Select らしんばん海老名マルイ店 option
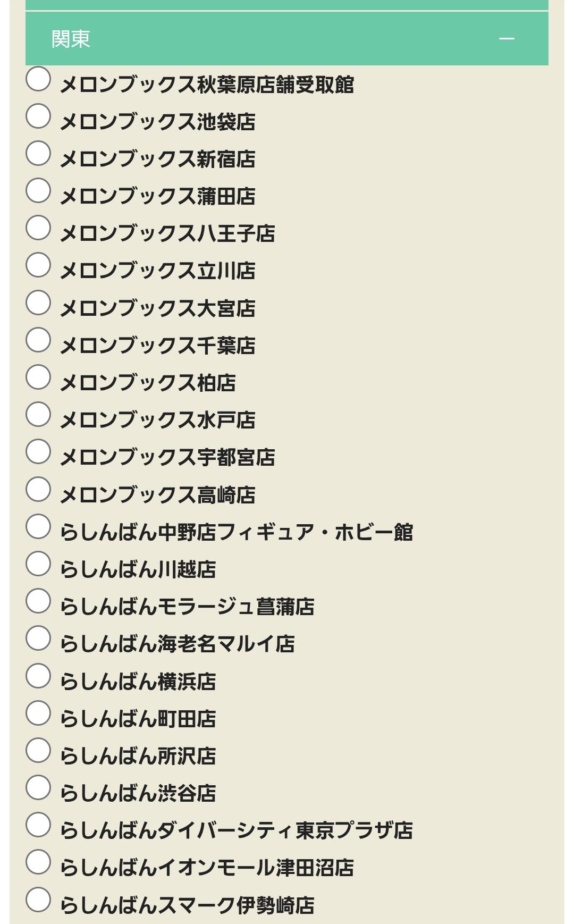This screenshot has width=574, height=924. click(x=38, y=638)
